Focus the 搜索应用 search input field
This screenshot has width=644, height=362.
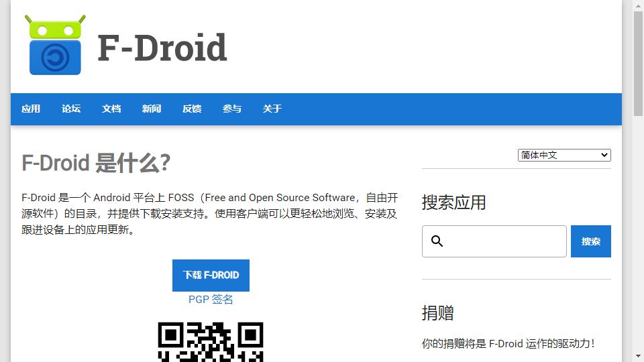(x=494, y=241)
